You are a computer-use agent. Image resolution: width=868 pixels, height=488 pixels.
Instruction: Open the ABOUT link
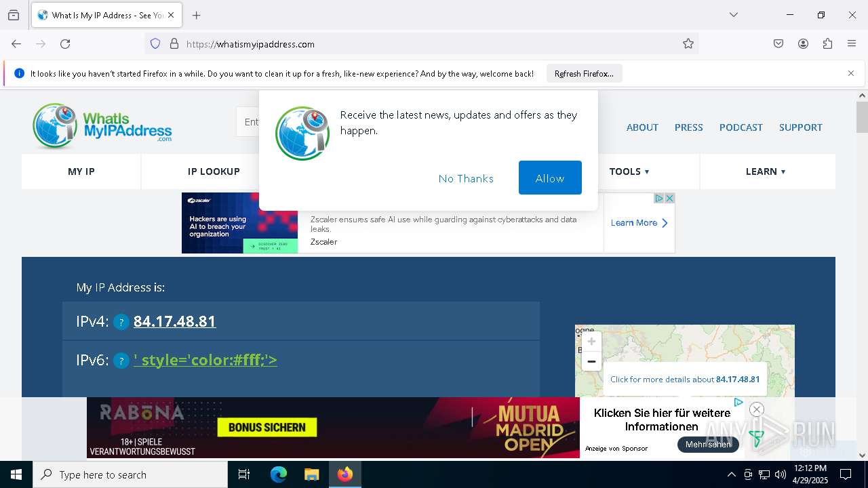click(x=642, y=127)
